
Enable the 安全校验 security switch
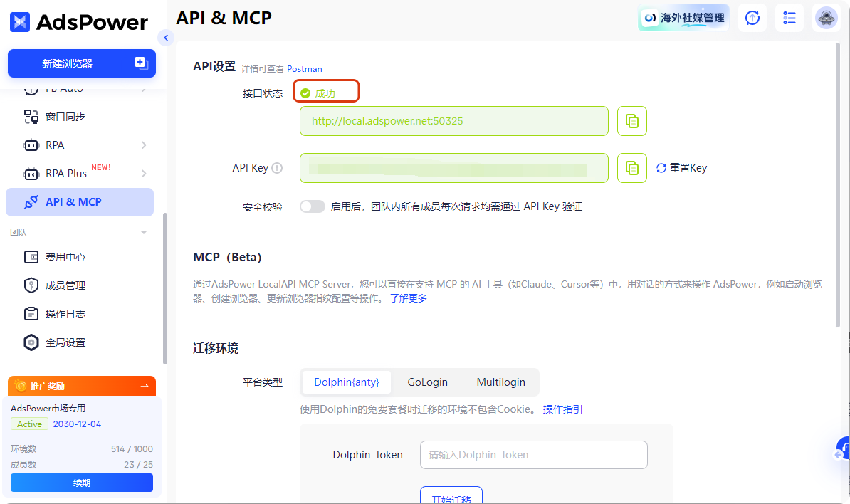(x=312, y=206)
